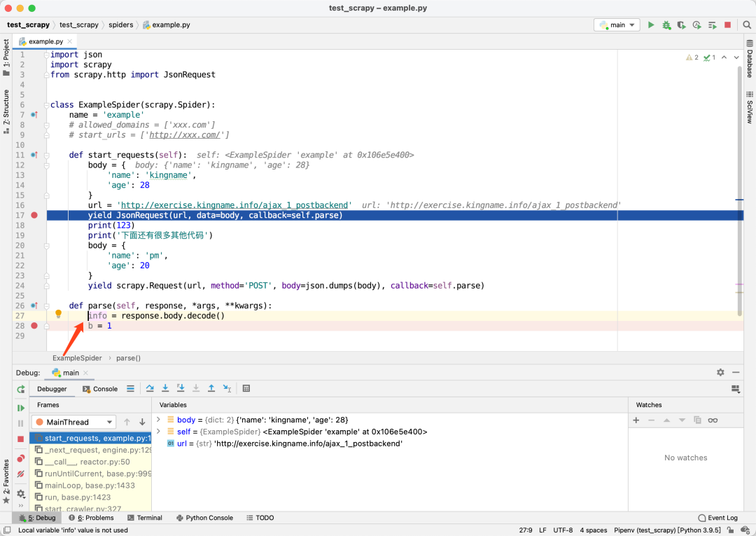This screenshot has height=536, width=756.
Task: Expand the body variable
Action: (158, 420)
